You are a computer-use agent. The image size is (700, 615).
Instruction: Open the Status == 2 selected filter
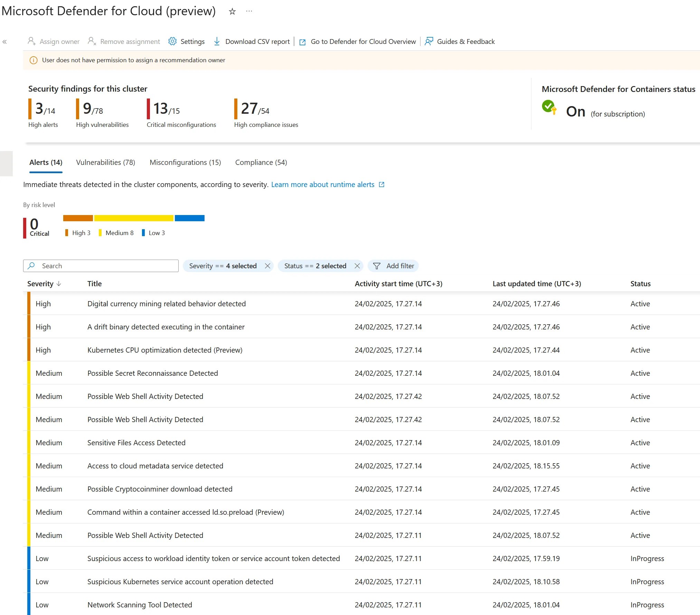click(x=315, y=266)
